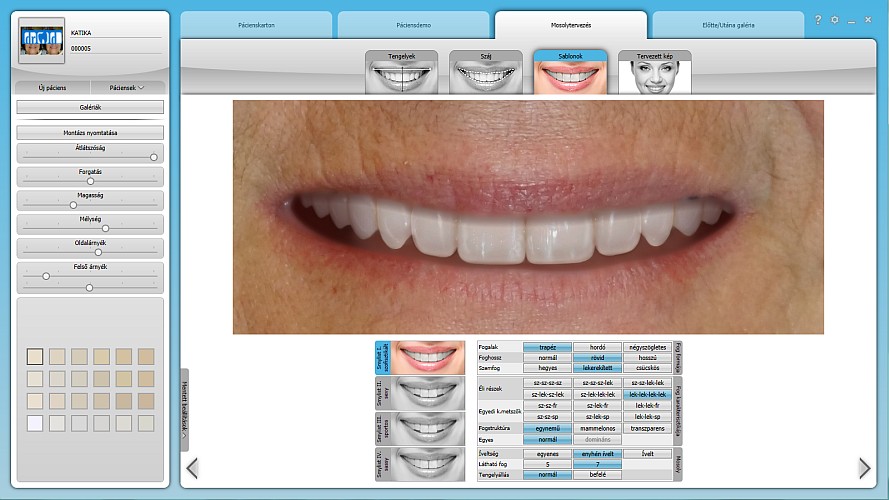Viewport: 889px width, 500px height.
Task: Set Foghossz to rövid
Action: tap(598, 358)
